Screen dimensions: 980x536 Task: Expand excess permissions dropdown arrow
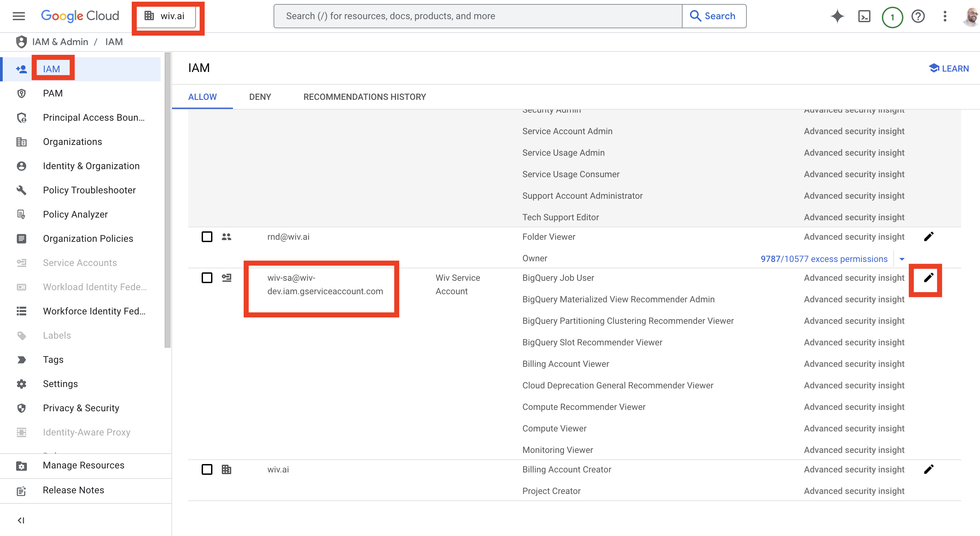(902, 259)
